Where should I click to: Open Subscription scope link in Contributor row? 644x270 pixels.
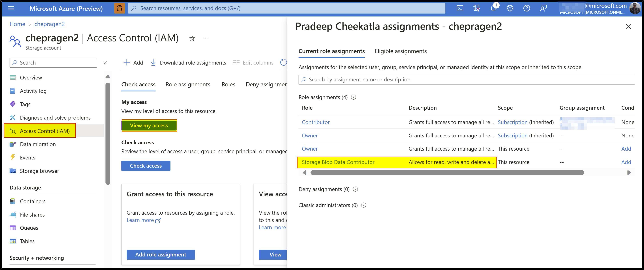point(512,122)
